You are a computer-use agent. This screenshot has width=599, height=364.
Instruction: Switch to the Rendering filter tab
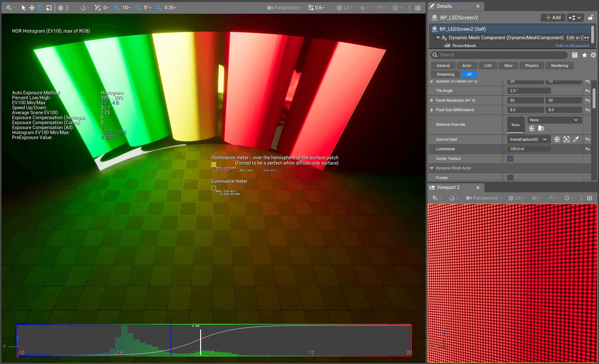tap(559, 66)
